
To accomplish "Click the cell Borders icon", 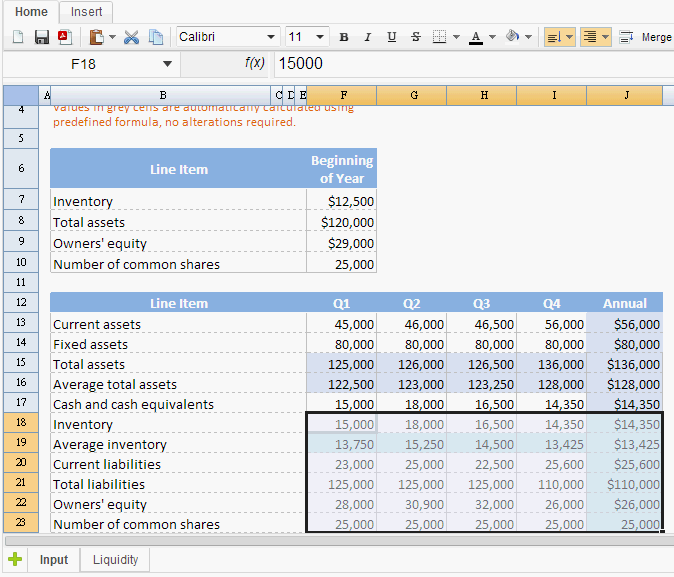I will [x=439, y=37].
